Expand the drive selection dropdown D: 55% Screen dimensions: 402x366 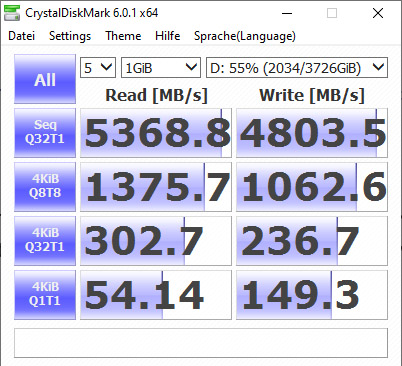tap(297, 68)
